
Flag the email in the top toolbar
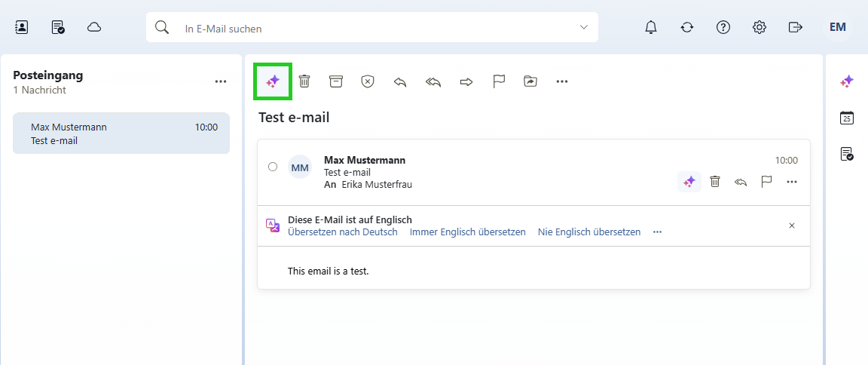click(498, 81)
